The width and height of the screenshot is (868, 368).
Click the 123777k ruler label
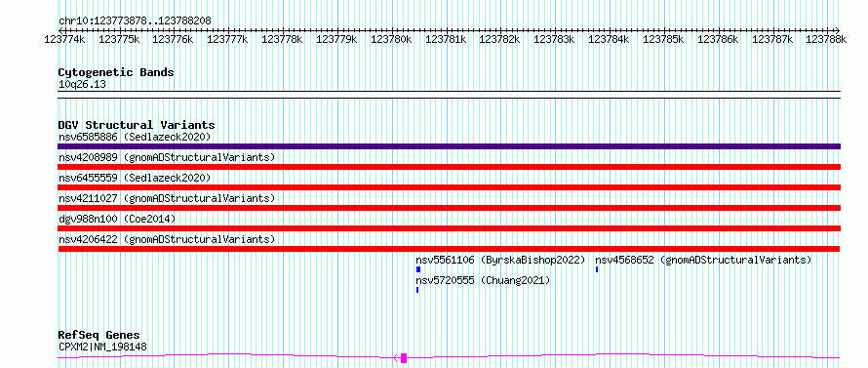pyautogui.click(x=227, y=39)
